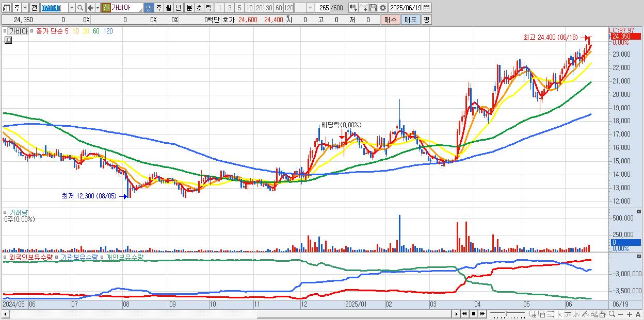Click the chart settings gear icon

pyautogui.click(x=382, y=8)
